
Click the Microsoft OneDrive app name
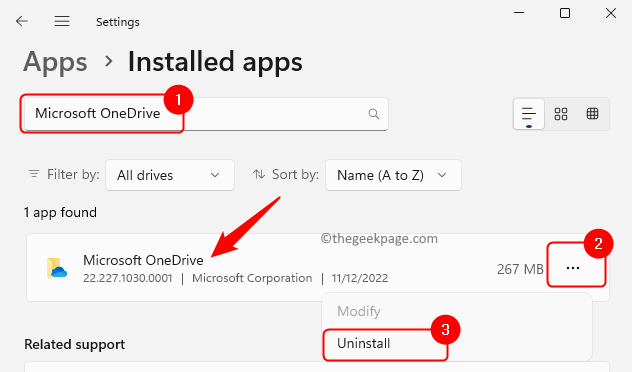tap(143, 260)
